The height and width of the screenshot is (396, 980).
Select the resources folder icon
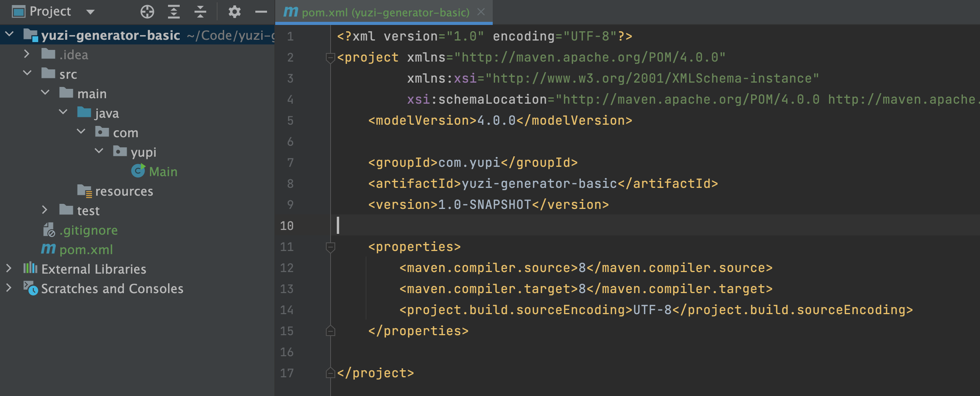coord(85,191)
